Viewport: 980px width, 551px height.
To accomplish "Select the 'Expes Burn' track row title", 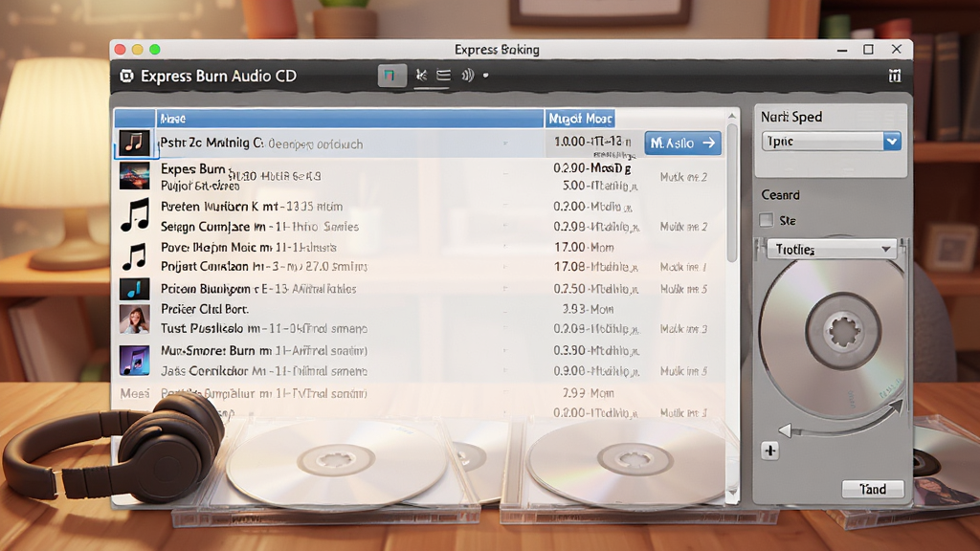I will click(192, 168).
